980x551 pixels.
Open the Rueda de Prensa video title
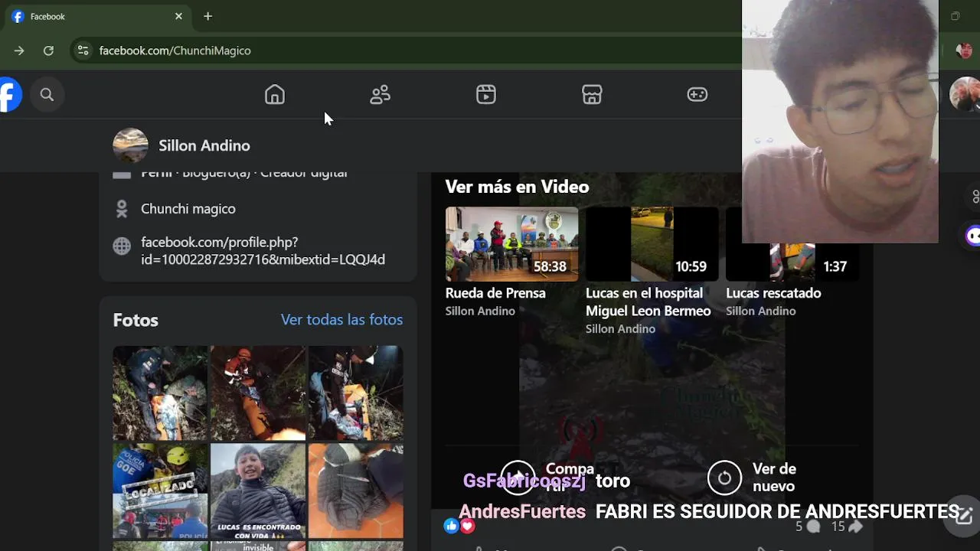point(495,293)
